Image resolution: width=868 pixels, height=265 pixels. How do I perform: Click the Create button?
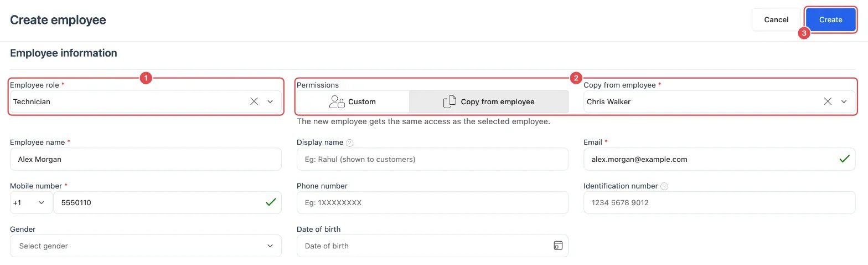(831, 19)
